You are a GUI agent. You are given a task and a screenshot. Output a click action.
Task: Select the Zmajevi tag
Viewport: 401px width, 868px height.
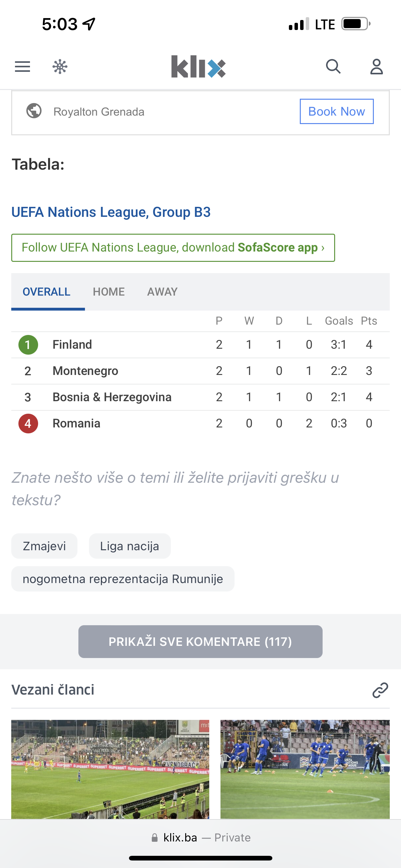44,546
